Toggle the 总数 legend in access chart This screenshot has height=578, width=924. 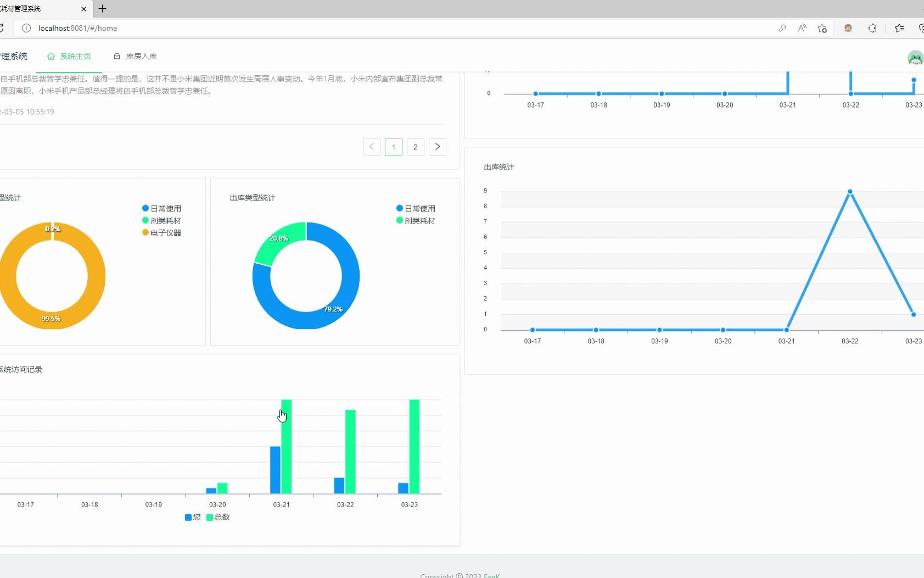tap(218, 517)
